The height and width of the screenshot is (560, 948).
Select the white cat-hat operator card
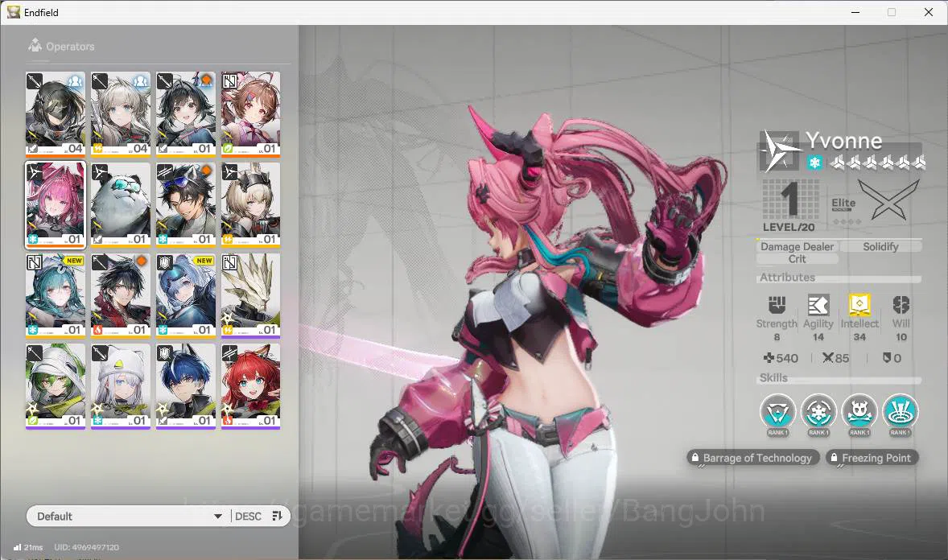[x=121, y=386]
